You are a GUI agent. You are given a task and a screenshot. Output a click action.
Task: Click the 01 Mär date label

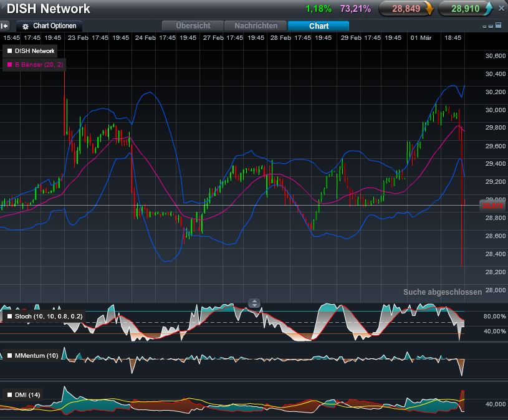click(x=421, y=38)
